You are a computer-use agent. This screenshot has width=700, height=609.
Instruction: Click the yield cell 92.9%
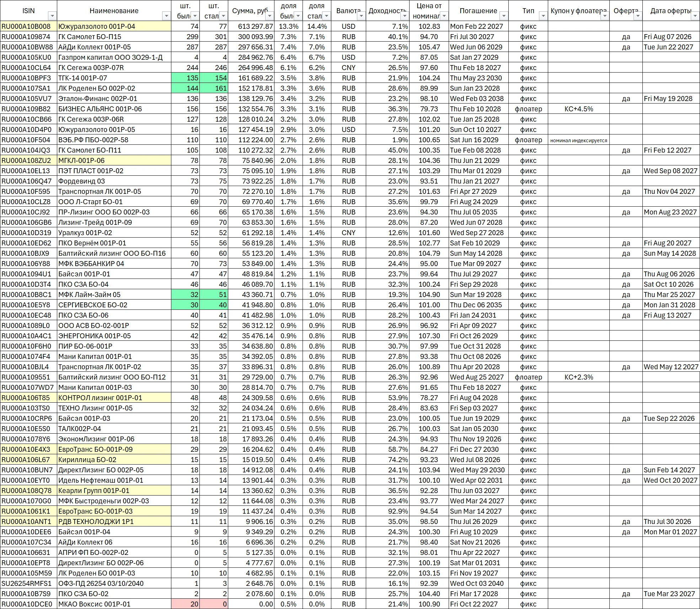click(388, 511)
